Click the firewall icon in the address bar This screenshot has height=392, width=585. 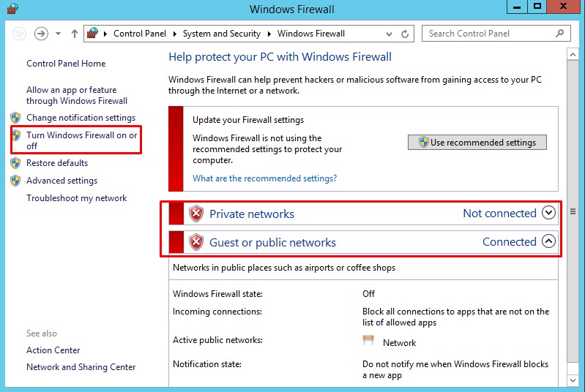[92, 33]
